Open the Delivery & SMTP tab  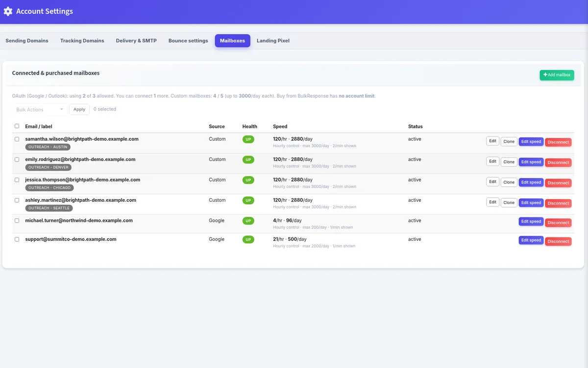[x=136, y=41]
